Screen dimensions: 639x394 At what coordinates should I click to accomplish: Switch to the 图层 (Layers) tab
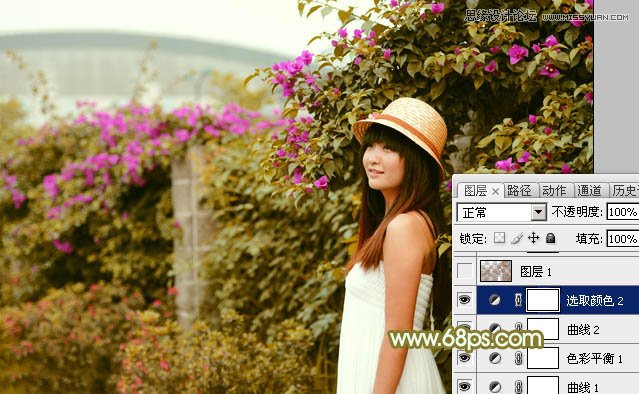tap(475, 191)
